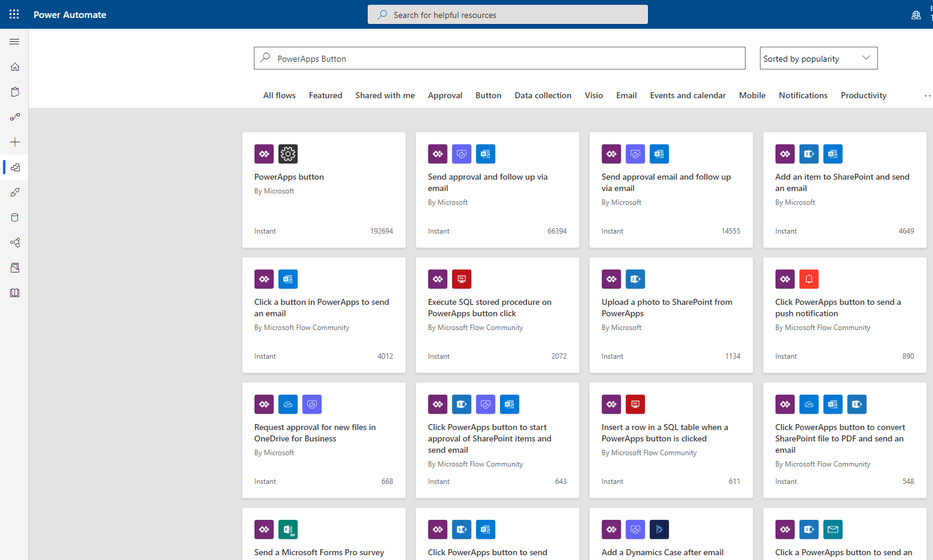Open Connectors using the plug sidebar icon

coord(14,192)
